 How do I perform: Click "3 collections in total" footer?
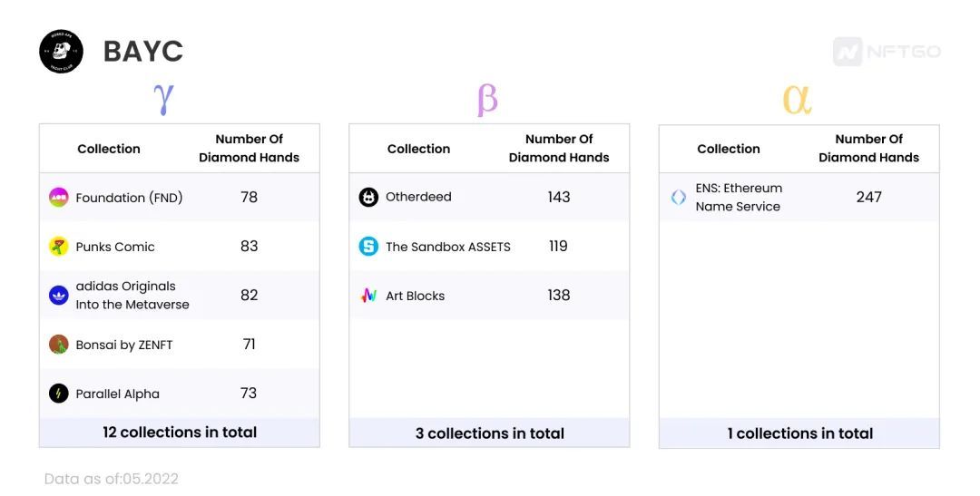[x=489, y=433]
